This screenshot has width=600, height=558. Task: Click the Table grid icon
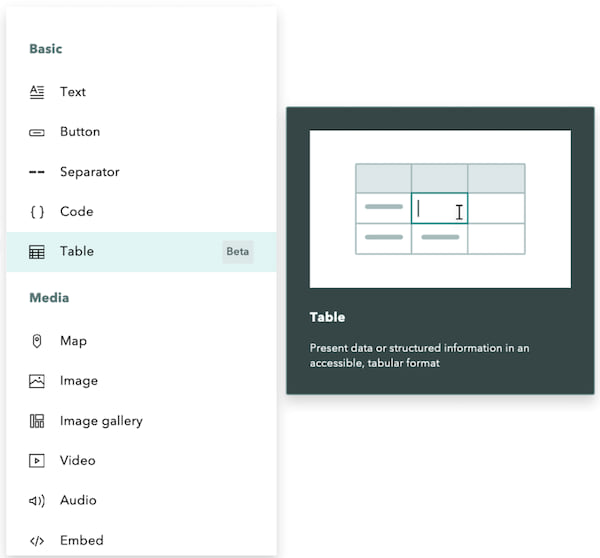[x=37, y=251]
